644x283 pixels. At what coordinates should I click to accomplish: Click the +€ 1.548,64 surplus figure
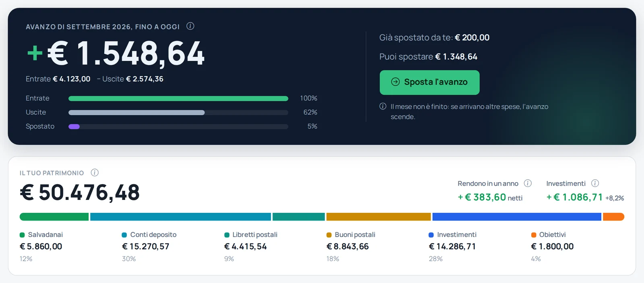tap(116, 53)
